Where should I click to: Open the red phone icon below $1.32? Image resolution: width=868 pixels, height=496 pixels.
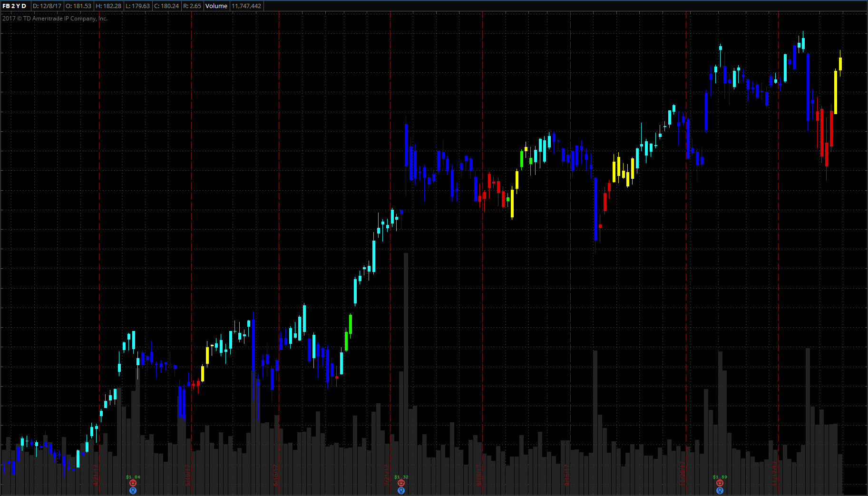(x=401, y=483)
